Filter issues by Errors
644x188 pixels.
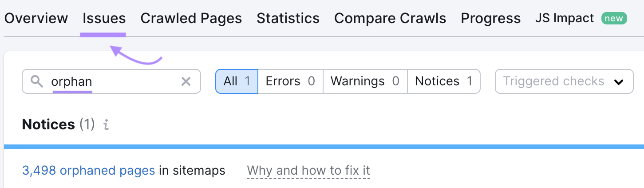tap(290, 81)
